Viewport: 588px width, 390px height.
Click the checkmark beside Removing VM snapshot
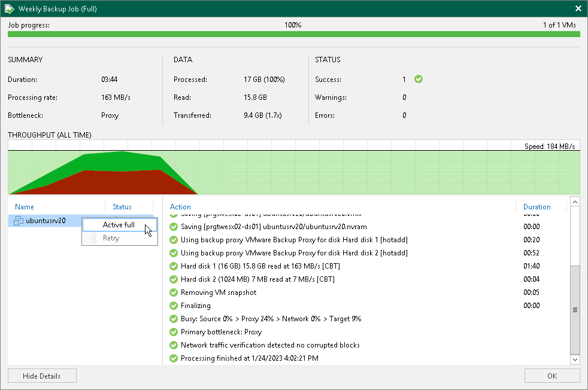(x=174, y=292)
